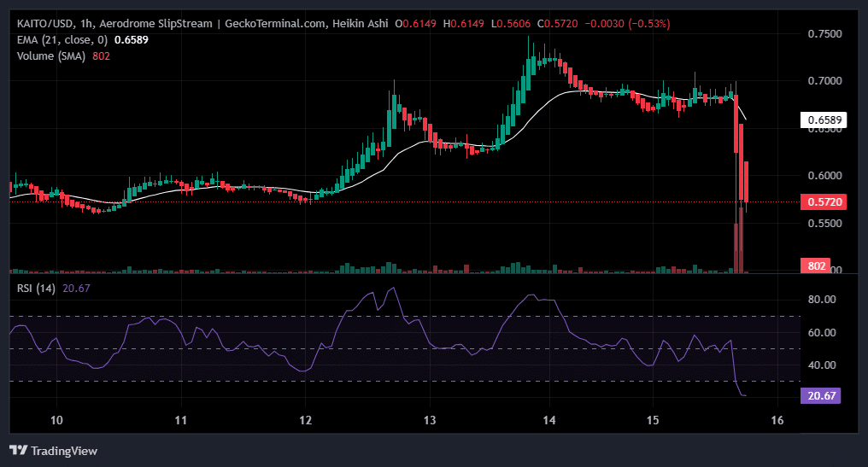
Task: Click date label 14 on time axis
Action: [550, 420]
